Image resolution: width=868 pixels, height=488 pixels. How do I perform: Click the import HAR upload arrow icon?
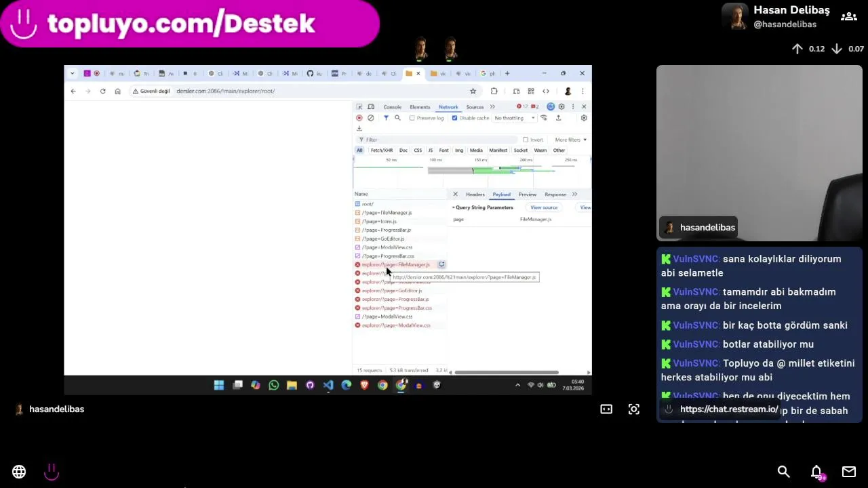[558, 118]
